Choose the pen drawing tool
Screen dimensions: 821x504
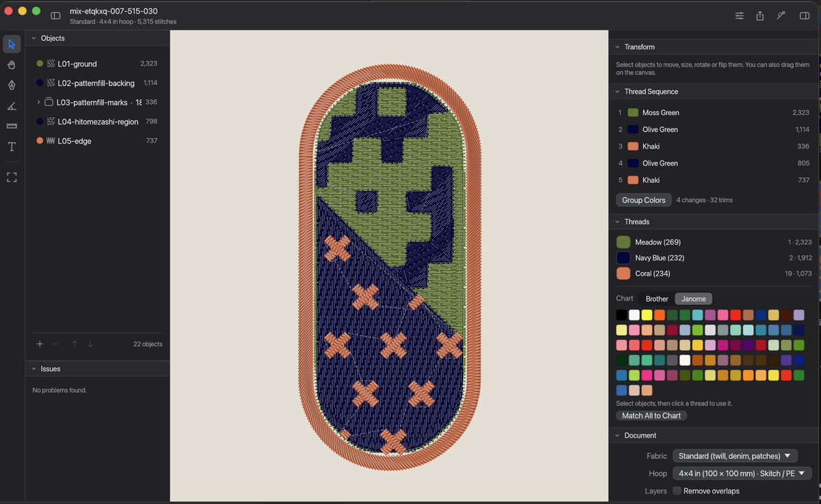pos(12,85)
